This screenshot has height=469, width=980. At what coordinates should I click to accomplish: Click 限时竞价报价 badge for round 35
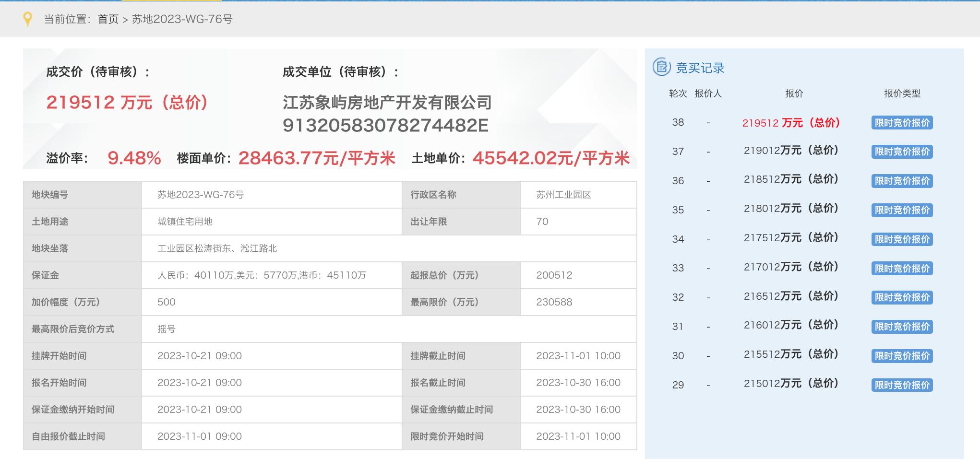tap(902, 210)
